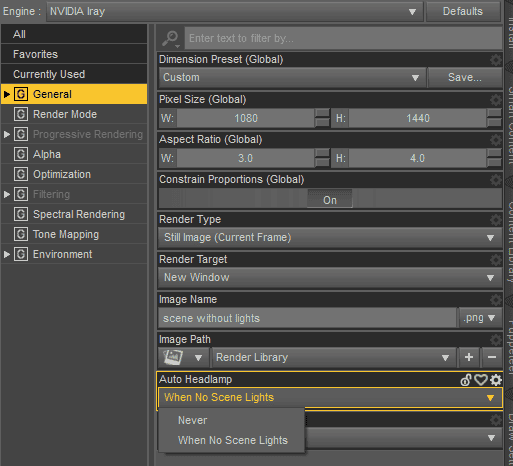This screenshot has height=466, width=513.
Task: Select the Favorites category
Action: coord(74,54)
